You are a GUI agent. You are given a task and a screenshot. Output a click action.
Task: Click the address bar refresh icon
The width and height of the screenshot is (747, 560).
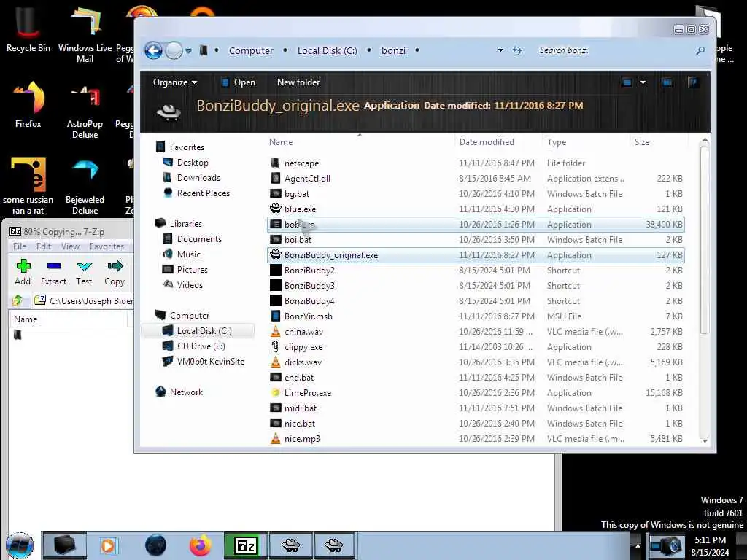tap(517, 50)
